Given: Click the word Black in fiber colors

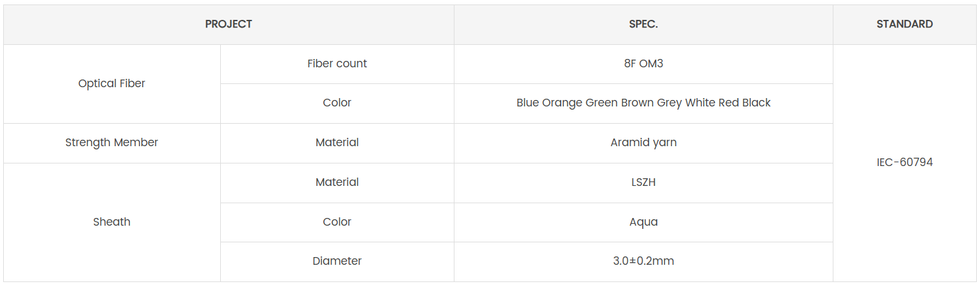Looking at the screenshot, I should [756, 103].
